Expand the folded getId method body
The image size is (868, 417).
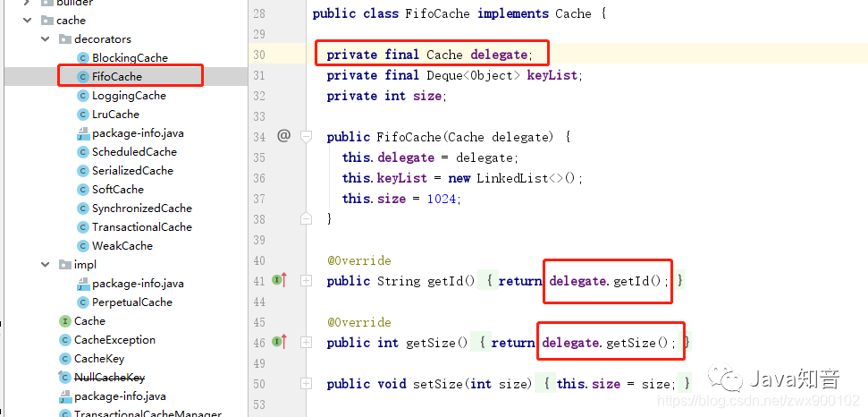[x=306, y=281]
